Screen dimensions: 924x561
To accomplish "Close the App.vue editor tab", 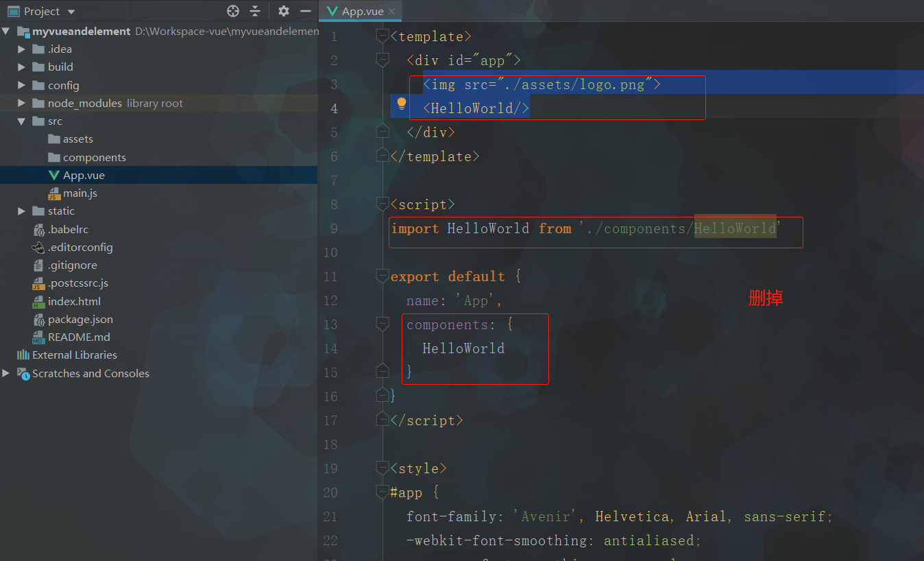I will click(391, 12).
